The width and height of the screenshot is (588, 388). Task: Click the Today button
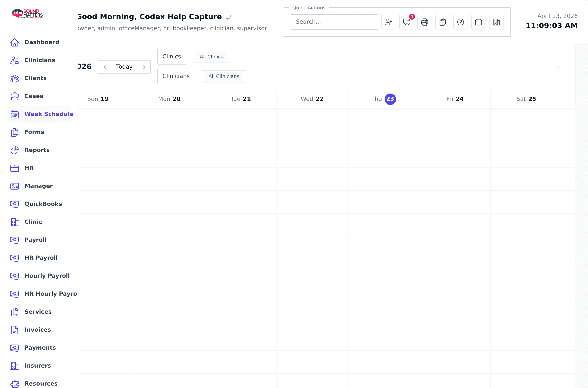(124, 67)
